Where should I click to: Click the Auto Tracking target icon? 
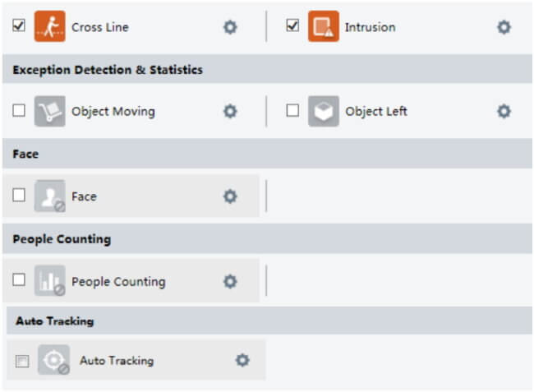53,360
